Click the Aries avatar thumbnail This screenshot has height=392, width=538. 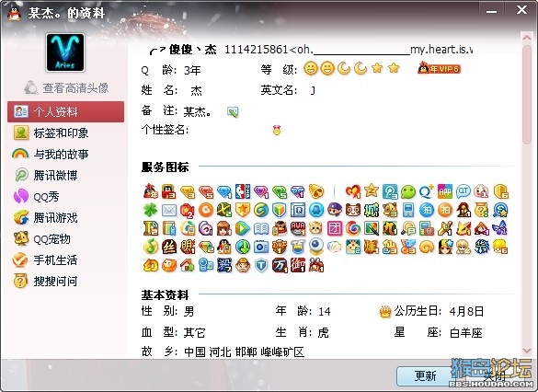(65, 52)
